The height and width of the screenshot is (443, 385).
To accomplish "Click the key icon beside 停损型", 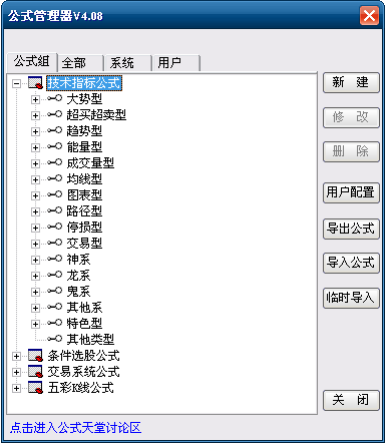I will 55,227.
